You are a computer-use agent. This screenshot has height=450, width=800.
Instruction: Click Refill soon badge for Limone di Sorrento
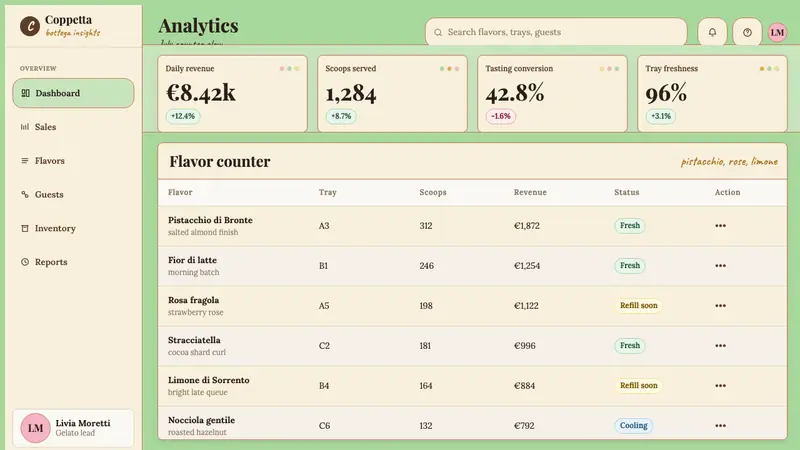point(638,386)
